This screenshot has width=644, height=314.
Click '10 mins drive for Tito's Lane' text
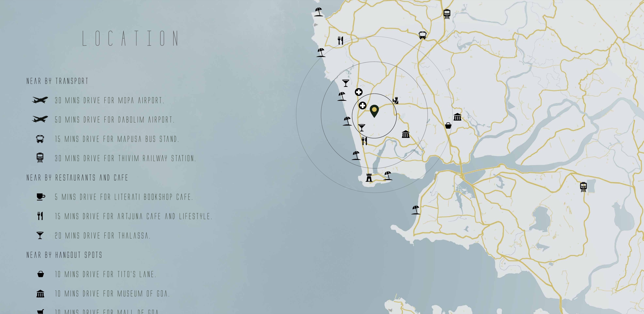point(105,274)
